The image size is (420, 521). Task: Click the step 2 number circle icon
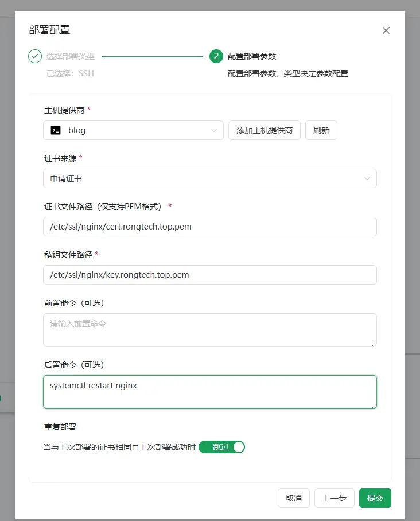[x=216, y=56]
